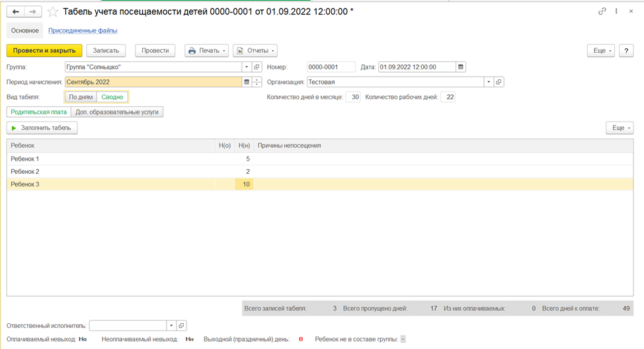Click the Н(н) column header
Screen dimensions: 644x349
click(x=244, y=146)
